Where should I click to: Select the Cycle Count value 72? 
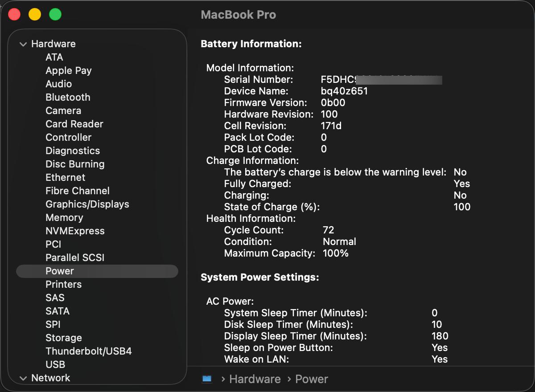(328, 230)
